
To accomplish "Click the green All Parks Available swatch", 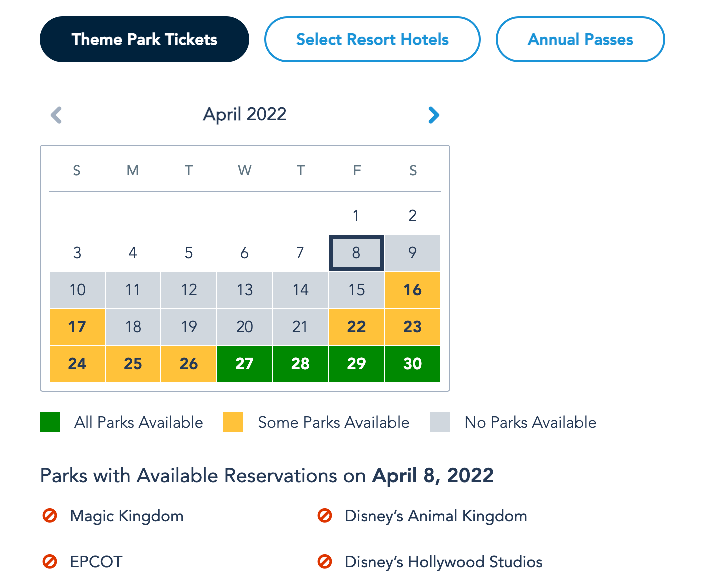I will [50, 422].
